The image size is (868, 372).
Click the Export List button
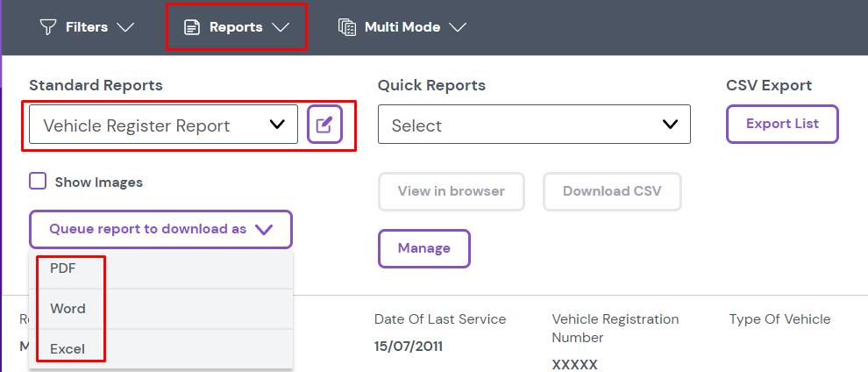click(782, 124)
